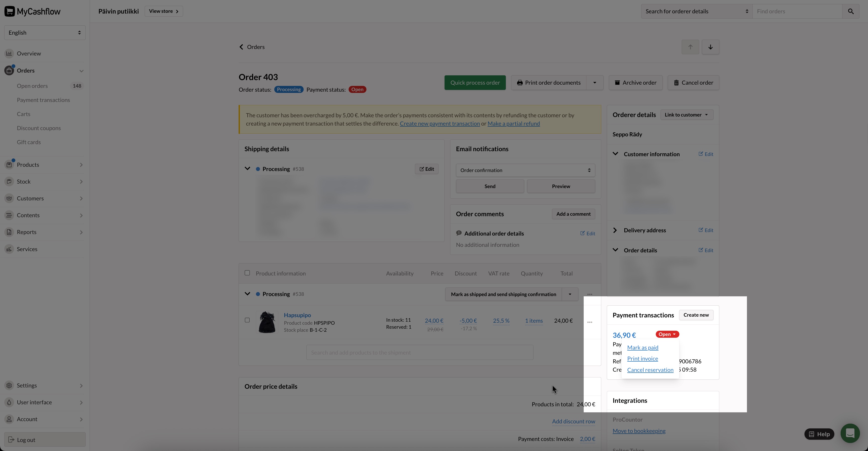Click the Find orders search field
868x451 pixels.
(797, 12)
